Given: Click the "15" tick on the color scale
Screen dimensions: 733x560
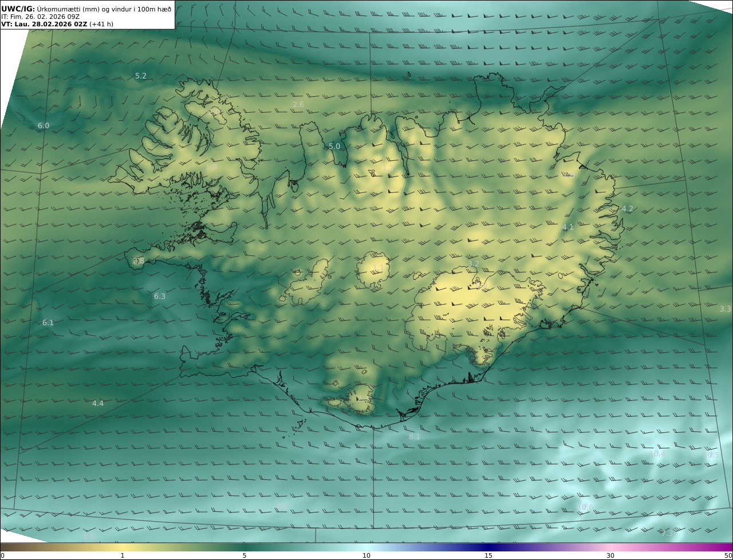Looking at the screenshot, I should [x=488, y=555].
